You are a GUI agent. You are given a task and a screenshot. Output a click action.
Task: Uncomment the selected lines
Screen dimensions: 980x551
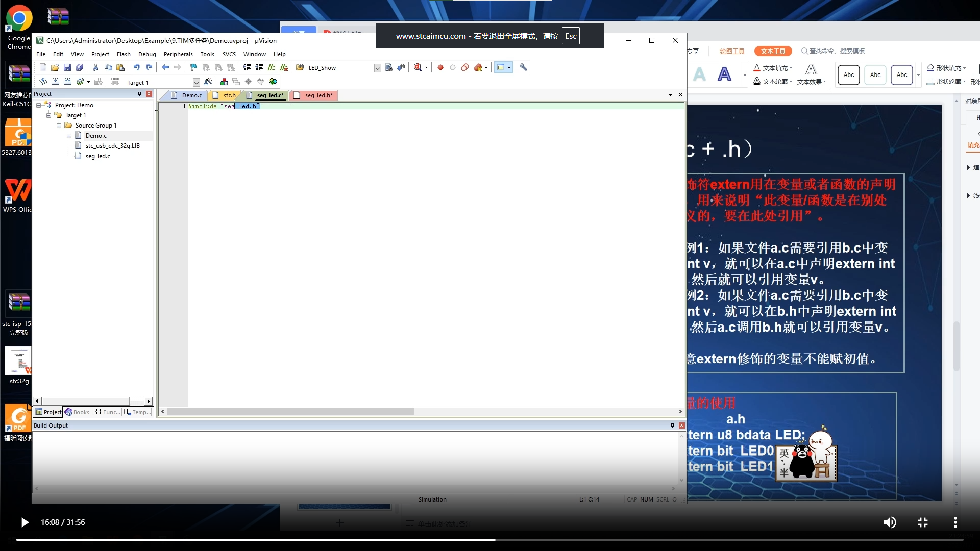284,67
